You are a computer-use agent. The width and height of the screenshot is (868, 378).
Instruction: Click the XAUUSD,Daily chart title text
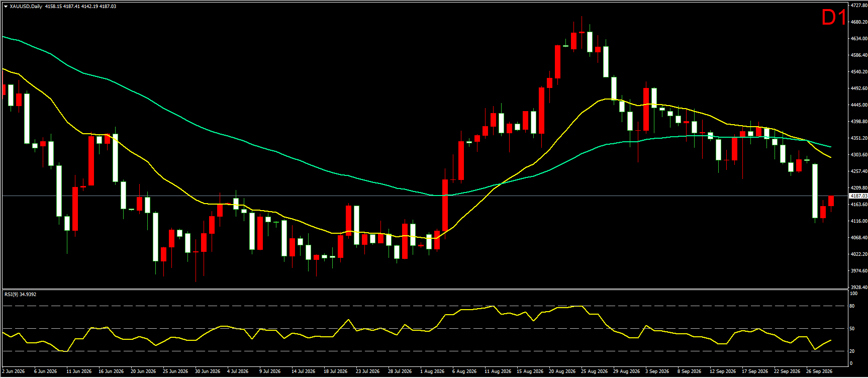(26, 7)
